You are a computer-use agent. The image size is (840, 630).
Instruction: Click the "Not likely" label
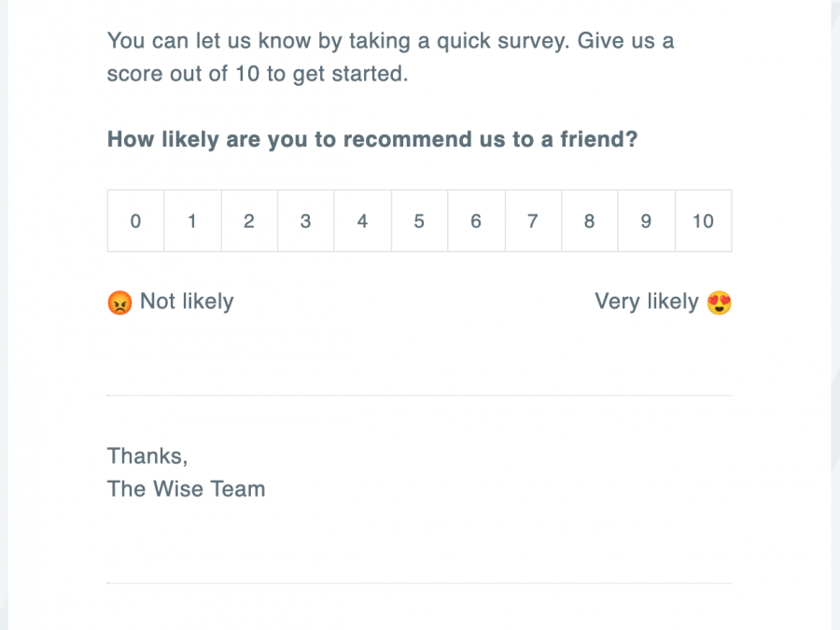point(187,301)
